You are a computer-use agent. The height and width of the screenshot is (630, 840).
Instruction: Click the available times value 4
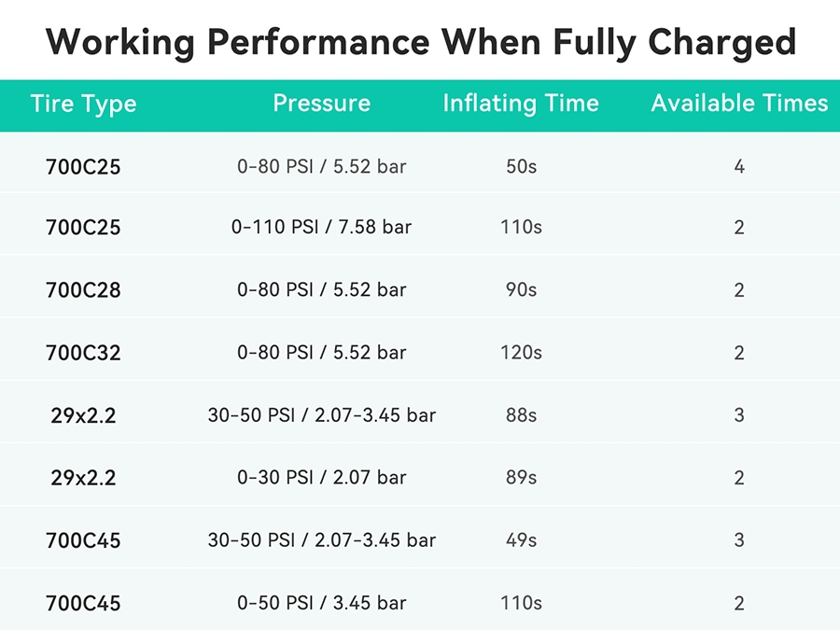pyautogui.click(x=739, y=168)
